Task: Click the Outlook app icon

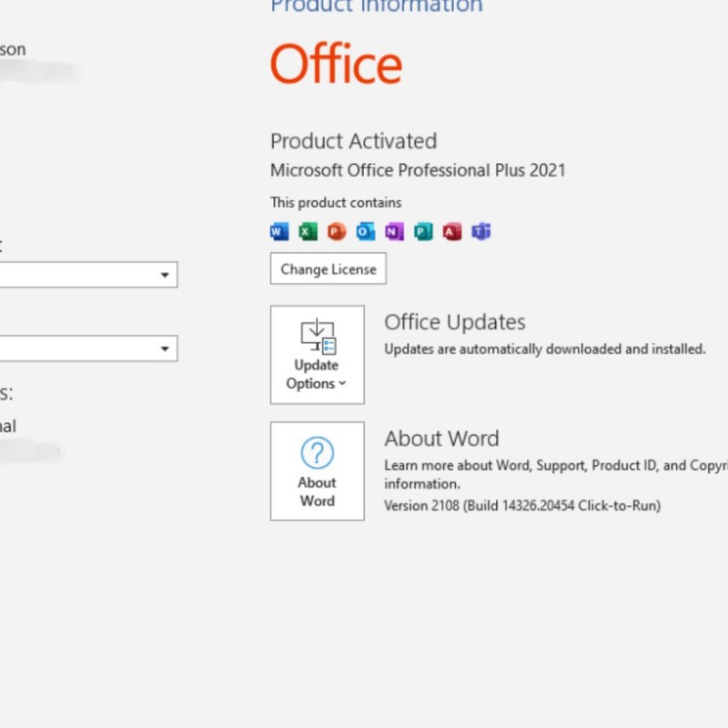Action: (366, 231)
